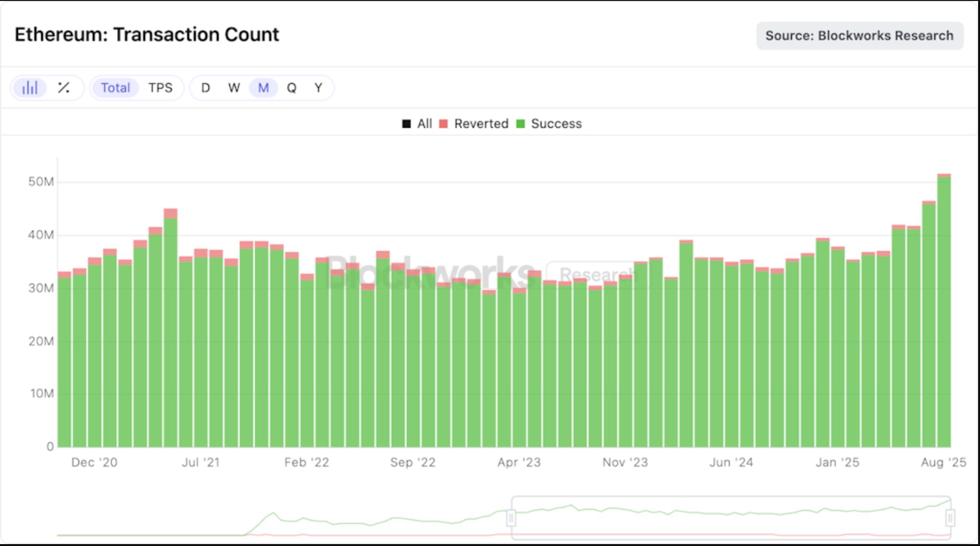The height and width of the screenshot is (546, 980).
Task: Select the bar chart view icon
Action: click(30, 88)
